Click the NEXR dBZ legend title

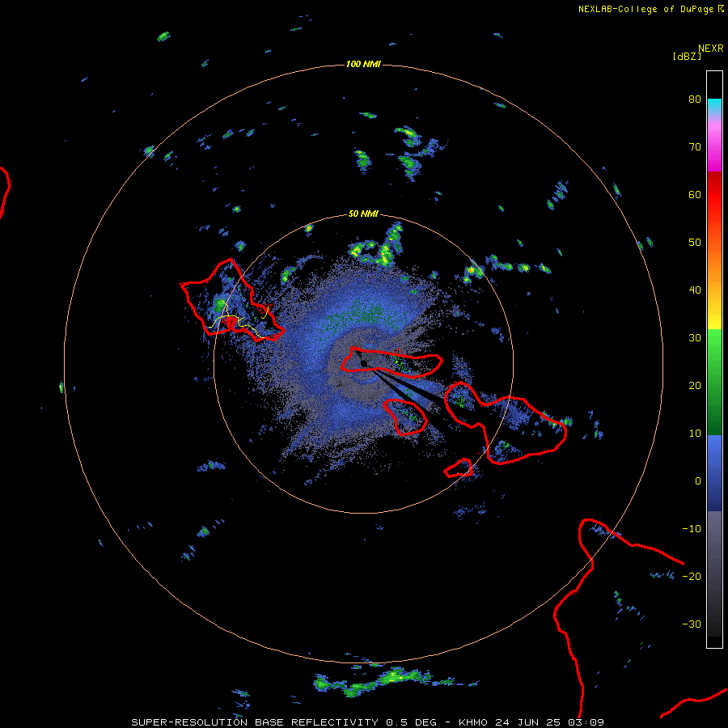pos(698,52)
